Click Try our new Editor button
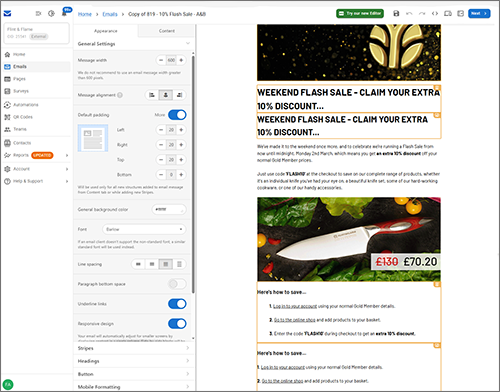500x392 pixels. pos(360,13)
